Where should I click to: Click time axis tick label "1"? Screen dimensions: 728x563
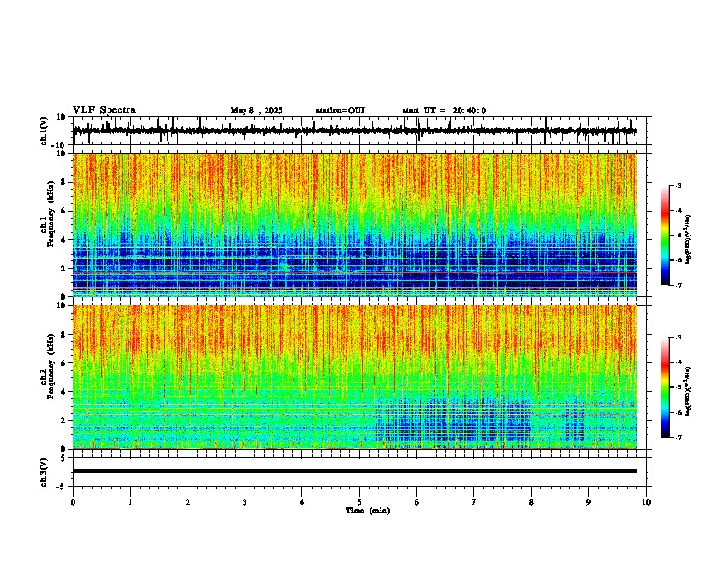coord(130,502)
